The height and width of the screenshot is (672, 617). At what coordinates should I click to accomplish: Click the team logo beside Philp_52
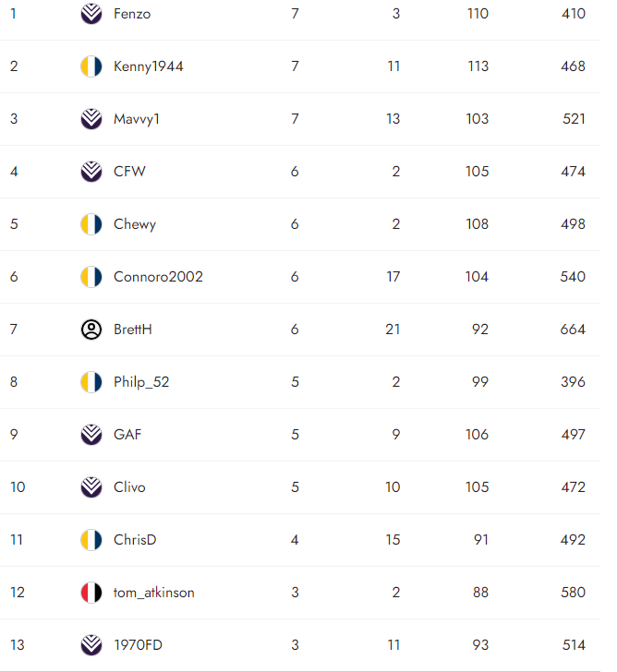click(91, 382)
